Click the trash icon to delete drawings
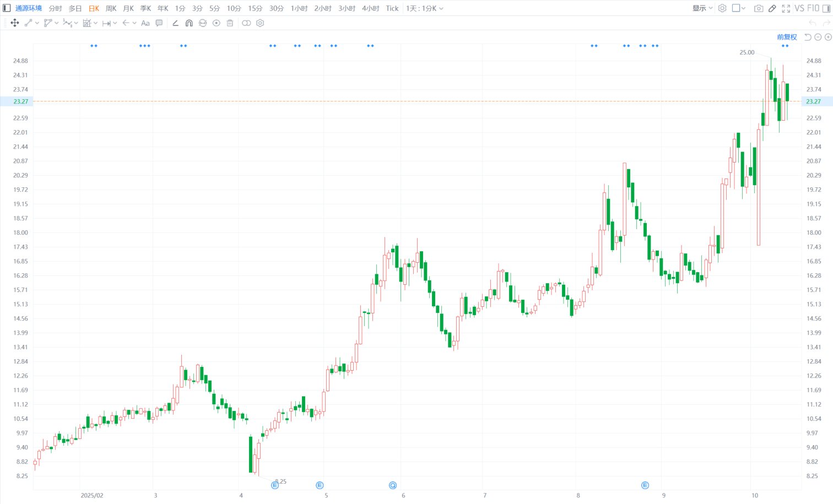Viewport: 833px width, 504px height. (230, 23)
